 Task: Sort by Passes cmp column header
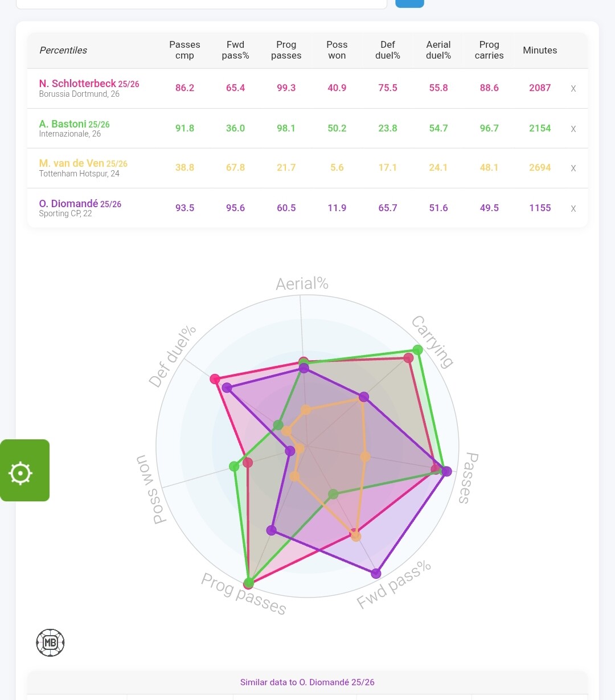pos(184,50)
